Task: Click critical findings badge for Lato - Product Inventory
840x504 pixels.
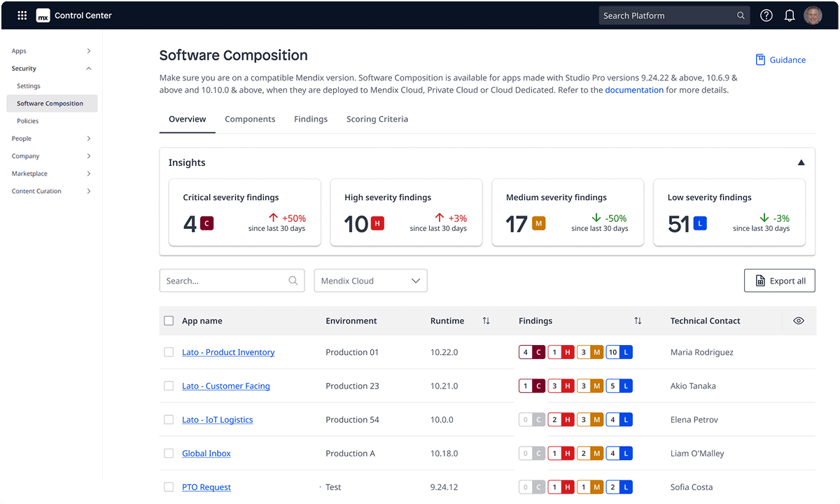Action: (532, 352)
